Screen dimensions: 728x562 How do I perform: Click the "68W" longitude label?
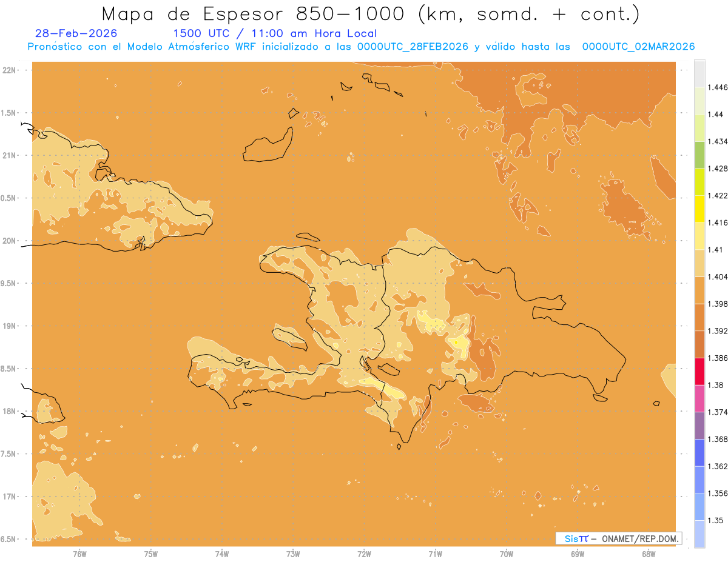click(x=649, y=554)
